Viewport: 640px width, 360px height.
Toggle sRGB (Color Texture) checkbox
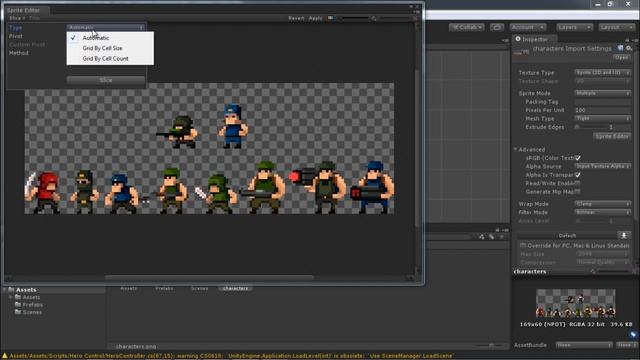click(578, 158)
